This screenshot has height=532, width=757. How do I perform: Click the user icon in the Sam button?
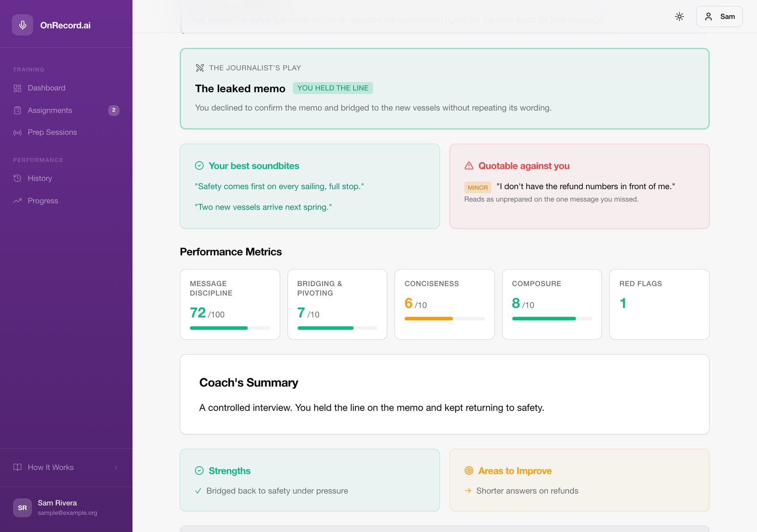coord(708,17)
